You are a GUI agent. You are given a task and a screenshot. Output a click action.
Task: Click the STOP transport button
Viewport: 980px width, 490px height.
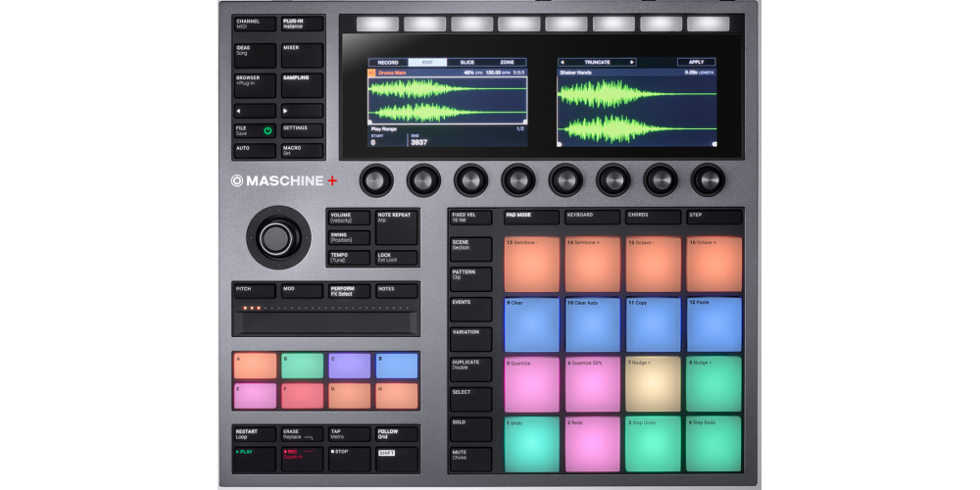(x=350, y=460)
